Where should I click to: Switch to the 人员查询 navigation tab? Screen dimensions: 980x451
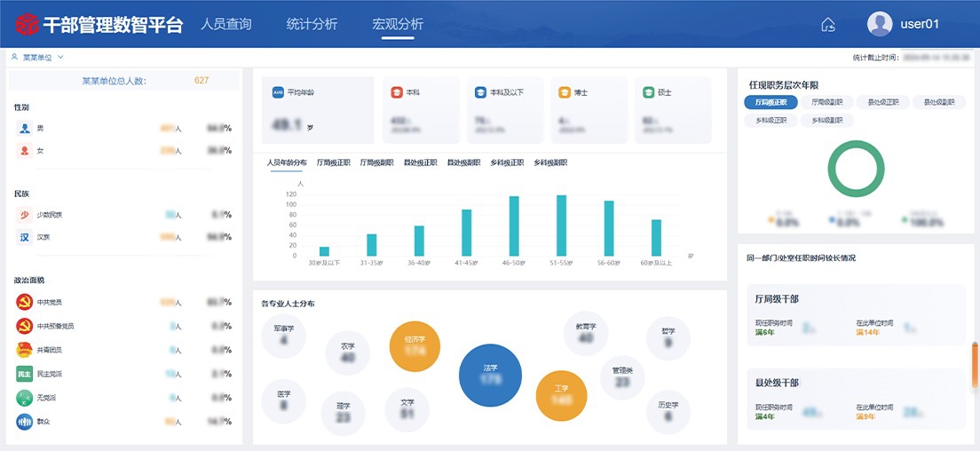pos(225,24)
